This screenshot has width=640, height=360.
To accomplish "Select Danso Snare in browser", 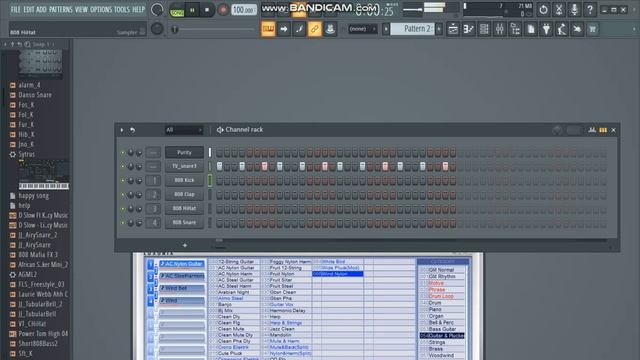I will coord(35,95).
